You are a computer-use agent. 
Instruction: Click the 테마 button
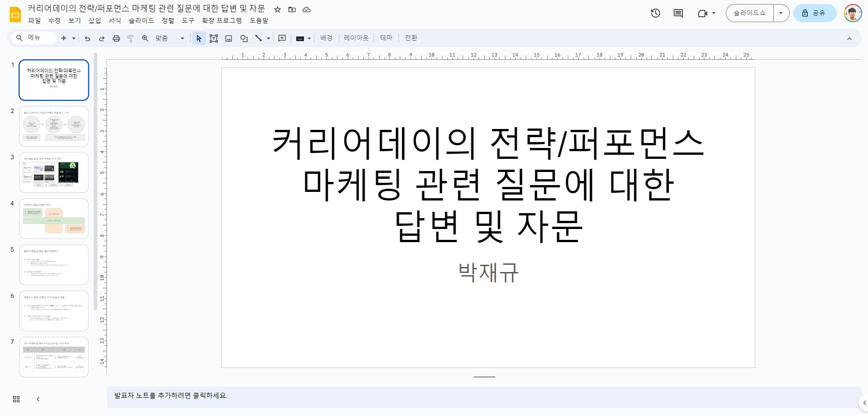(386, 38)
